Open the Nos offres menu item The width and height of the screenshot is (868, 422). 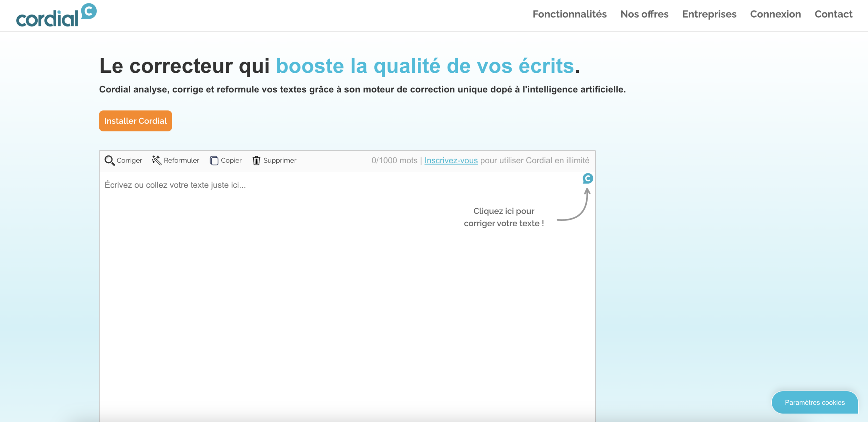click(644, 14)
